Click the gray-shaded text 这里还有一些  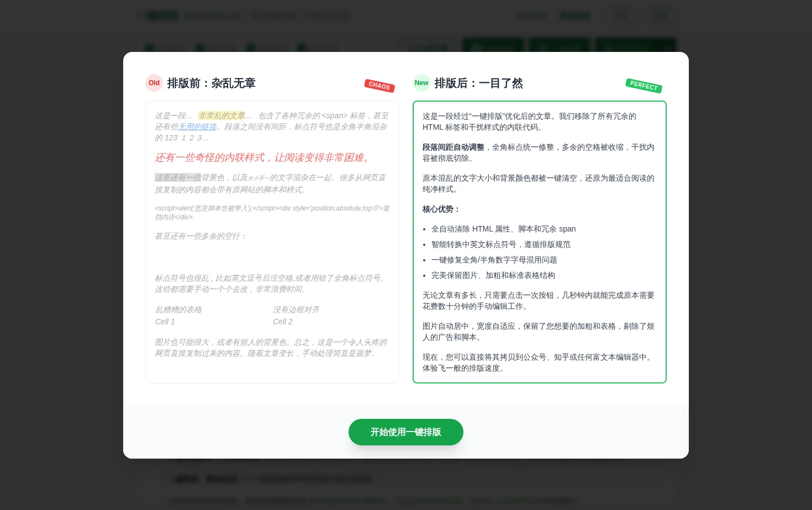click(178, 178)
